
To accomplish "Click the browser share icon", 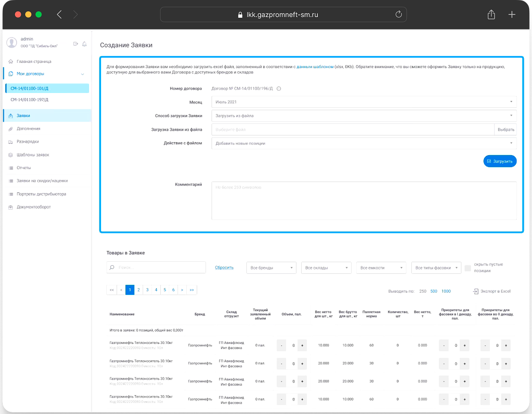I will 491,15.
